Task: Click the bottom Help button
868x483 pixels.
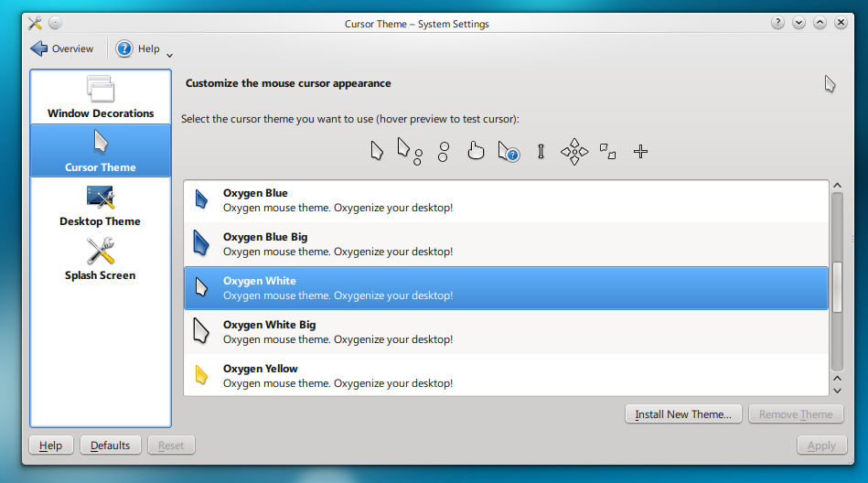Action: coord(51,445)
